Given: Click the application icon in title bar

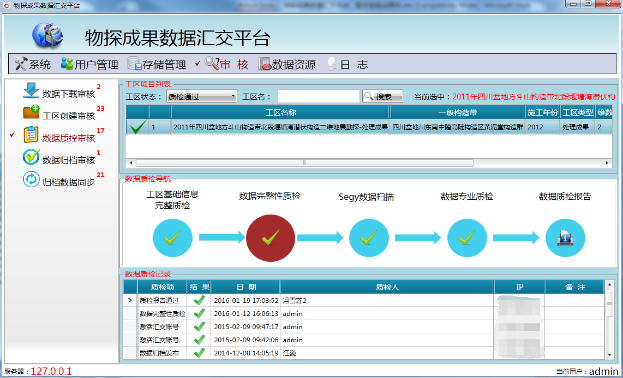Looking at the screenshot, I should (x=7, y=5).
